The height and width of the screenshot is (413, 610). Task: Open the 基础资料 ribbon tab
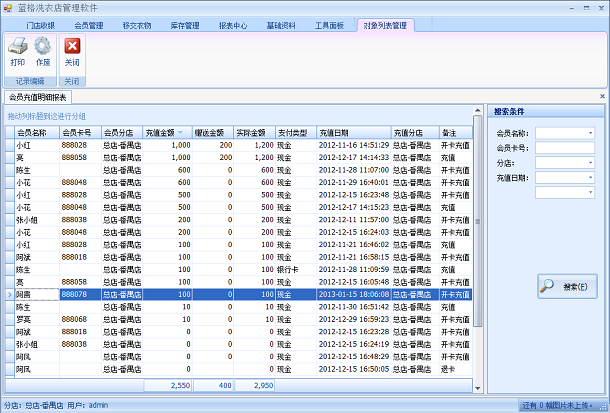[281, 26]
